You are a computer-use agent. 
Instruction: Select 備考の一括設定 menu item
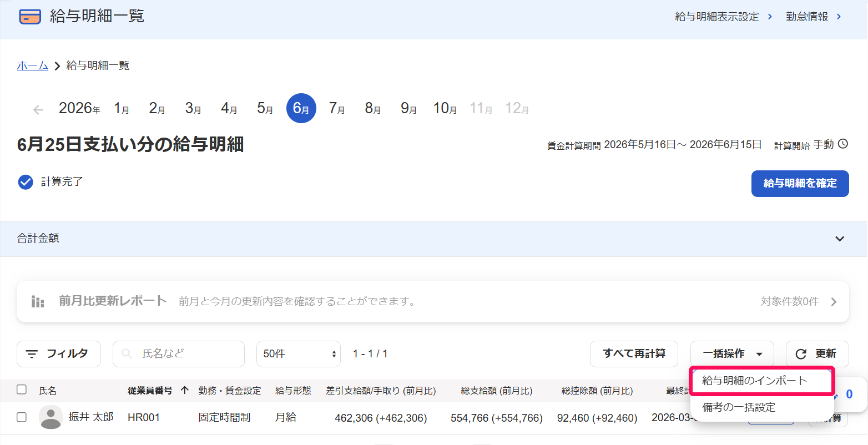(x=762, y=407)
